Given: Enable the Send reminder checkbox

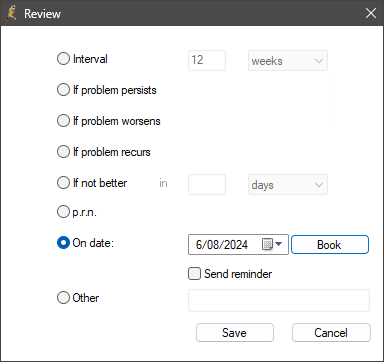Looking at the screenshot, I should (194, 274).
